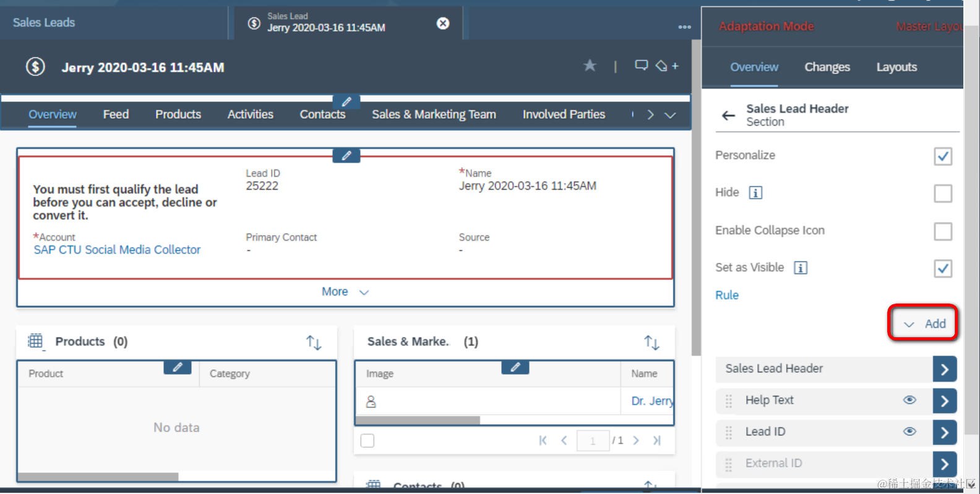Open SAP CTU Social Media Collector account link
980x494 pixels.
pos(117,250)
